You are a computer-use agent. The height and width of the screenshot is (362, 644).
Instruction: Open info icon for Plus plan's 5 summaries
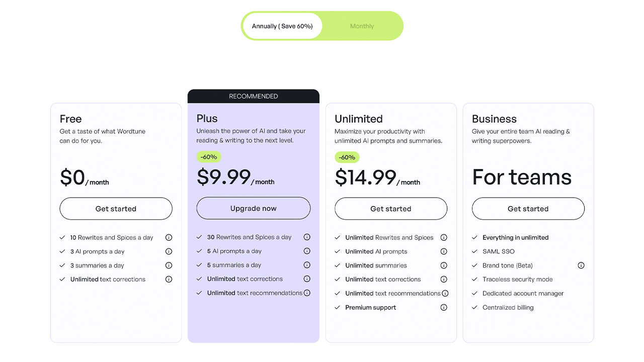(307, 265)
